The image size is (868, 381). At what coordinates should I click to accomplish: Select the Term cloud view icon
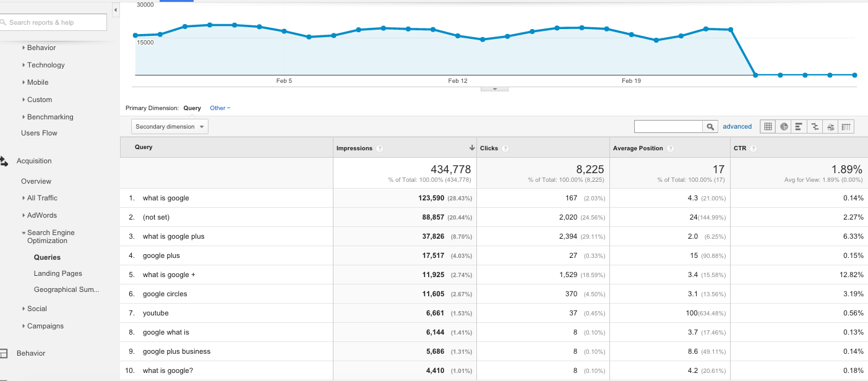(830, 127)
